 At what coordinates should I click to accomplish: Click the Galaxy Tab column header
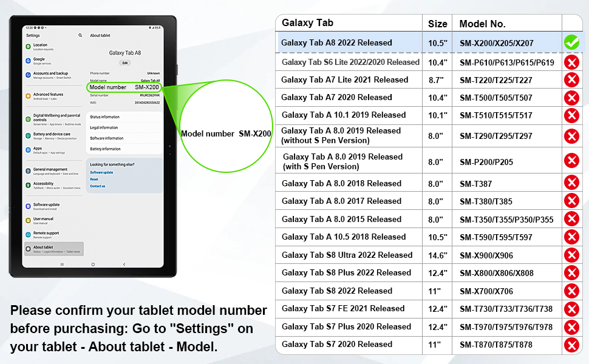click(x=307, y=23)
